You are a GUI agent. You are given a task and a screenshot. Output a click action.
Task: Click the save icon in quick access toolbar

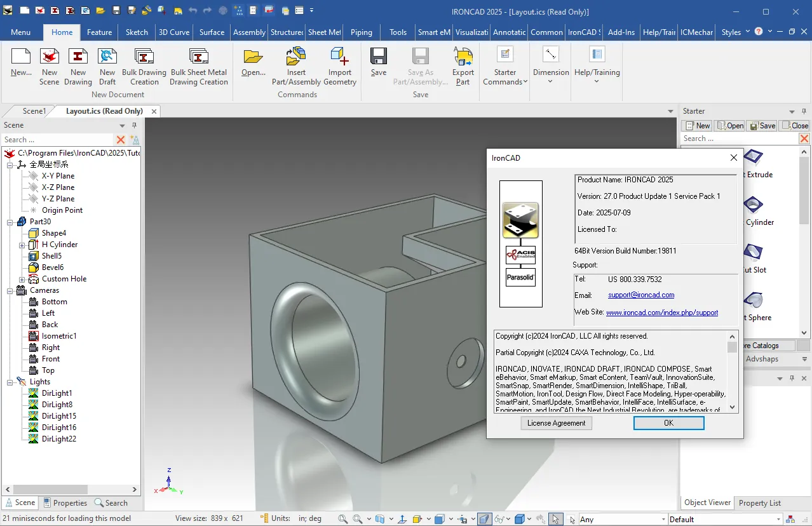[116, 11]
